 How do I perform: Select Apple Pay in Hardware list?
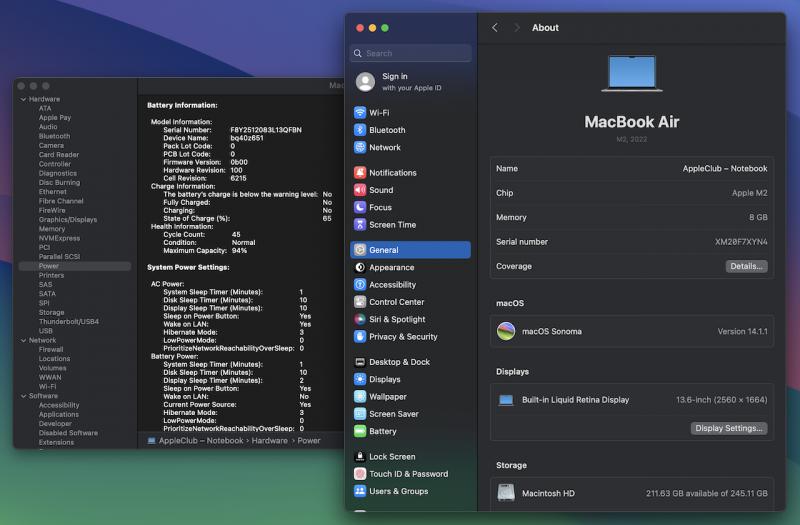click(x=55, y=117)
